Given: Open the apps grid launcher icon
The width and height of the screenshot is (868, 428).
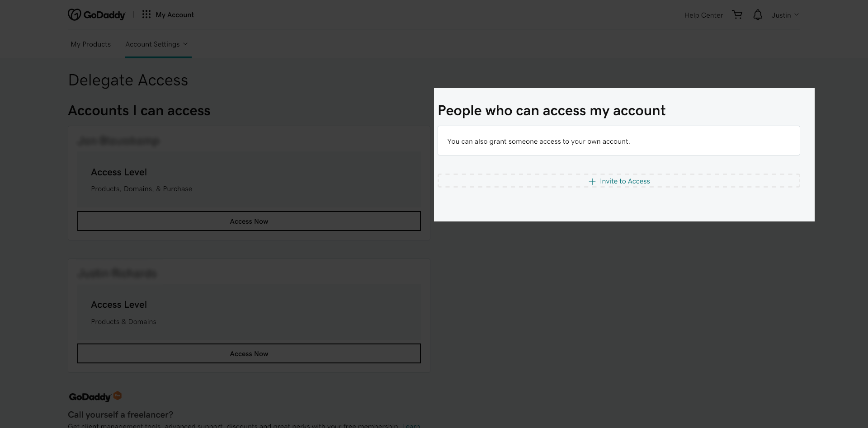Looking at the screenshot, I should pos(146,14).
